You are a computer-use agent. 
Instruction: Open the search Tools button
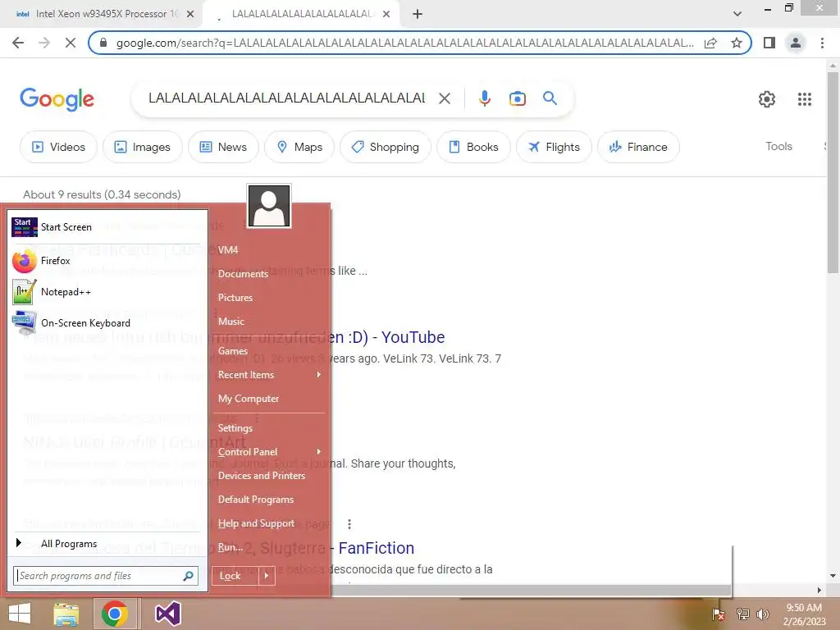click(x=778, y=146)
